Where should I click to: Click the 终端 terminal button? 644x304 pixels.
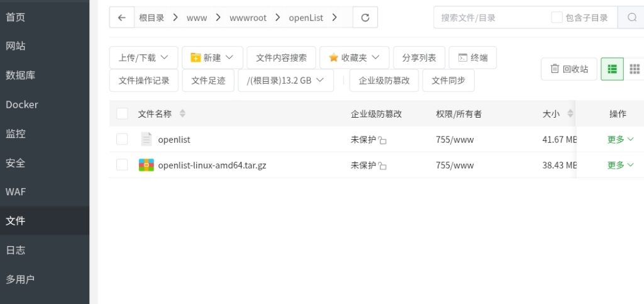click(x=472, y=57)
